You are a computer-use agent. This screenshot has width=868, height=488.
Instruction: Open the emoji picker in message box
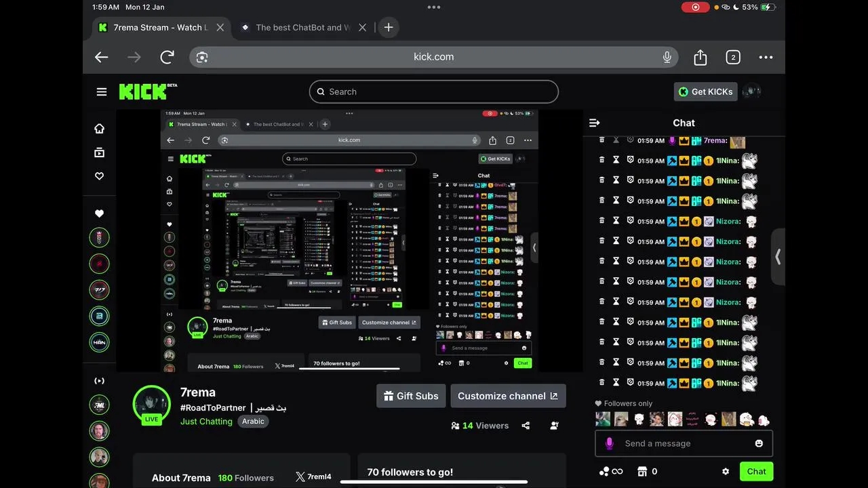click(x=759, y=443)
